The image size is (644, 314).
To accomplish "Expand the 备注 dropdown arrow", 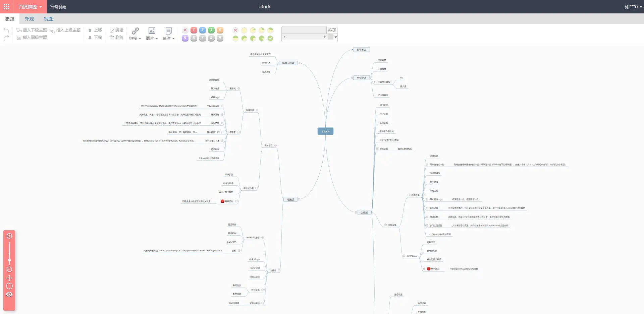I will tap(173, 39).
